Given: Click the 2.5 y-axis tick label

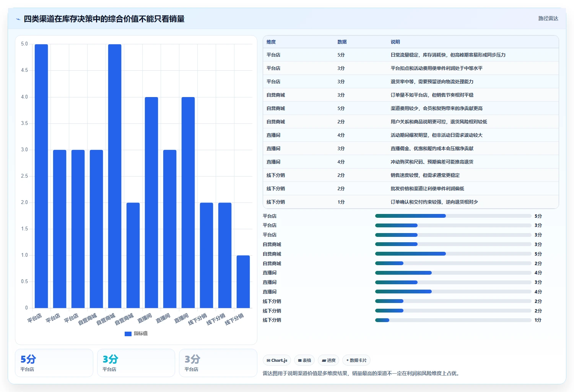Looking at the screenshot, I should pyautogui.click(x=24, y=176).
